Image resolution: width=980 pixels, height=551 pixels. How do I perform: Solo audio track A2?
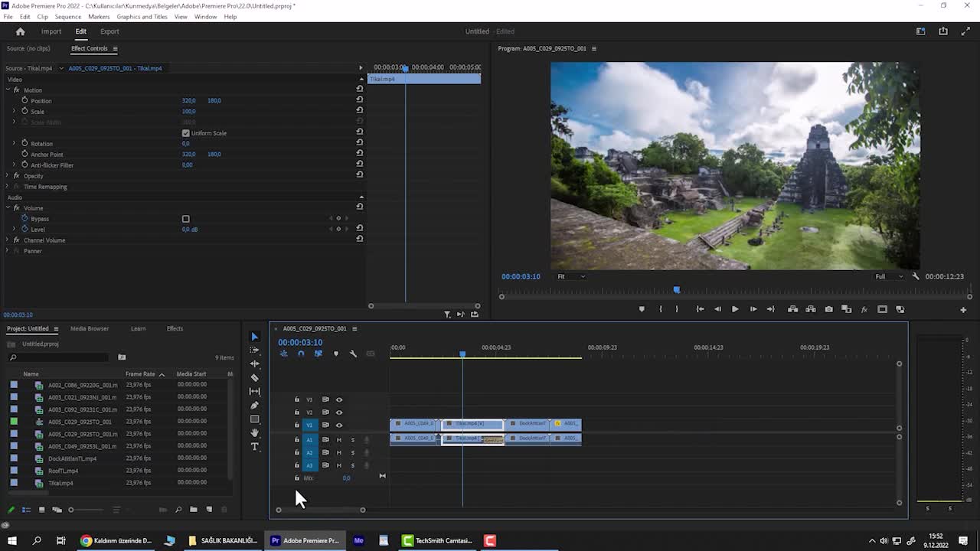pyautogui.click(x=353, y=452)
